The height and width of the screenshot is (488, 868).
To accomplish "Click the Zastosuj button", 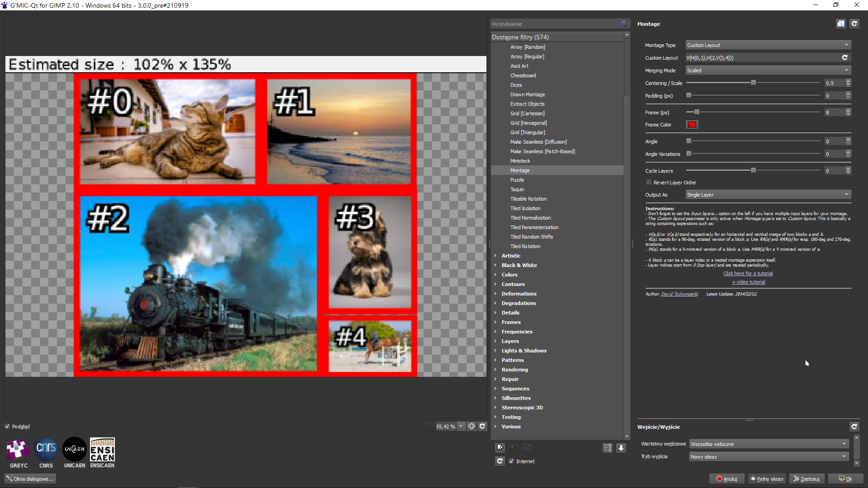I will [x=807, y=479].
